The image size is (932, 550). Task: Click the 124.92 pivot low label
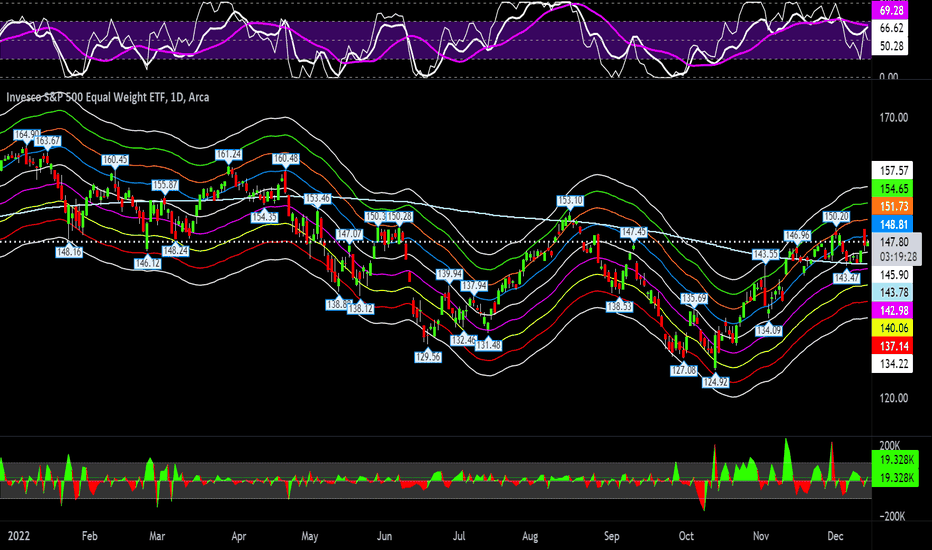[x=715, y=382]
